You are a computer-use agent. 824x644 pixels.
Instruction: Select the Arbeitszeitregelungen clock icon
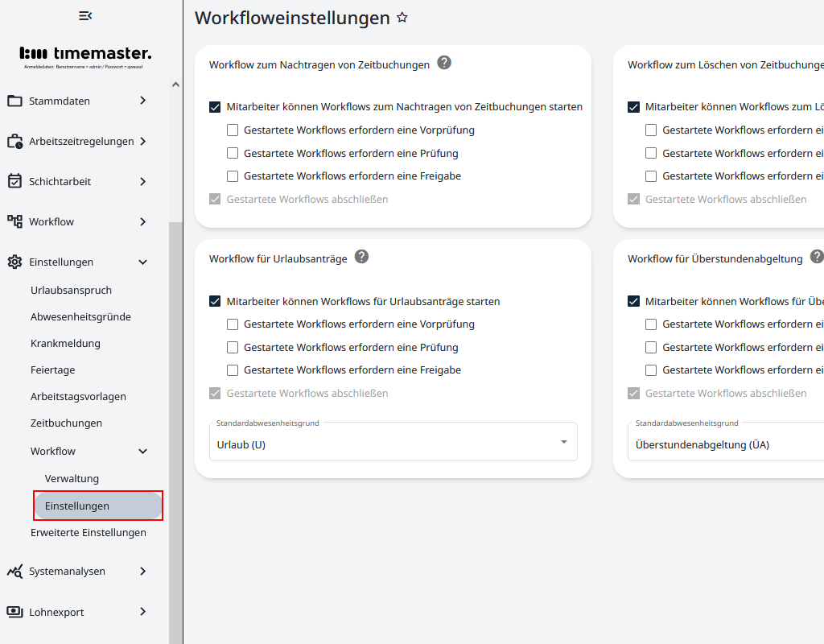tap(16, 140)
